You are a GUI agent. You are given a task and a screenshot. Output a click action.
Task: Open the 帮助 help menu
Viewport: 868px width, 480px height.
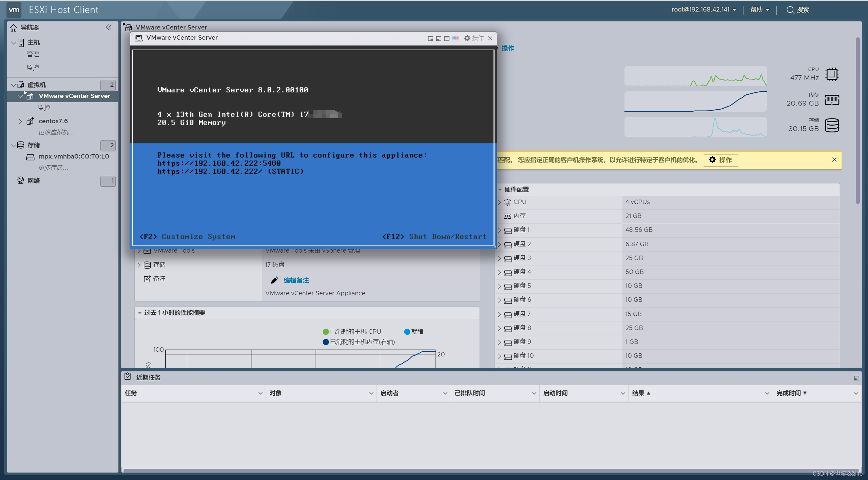tap(759, 10)
